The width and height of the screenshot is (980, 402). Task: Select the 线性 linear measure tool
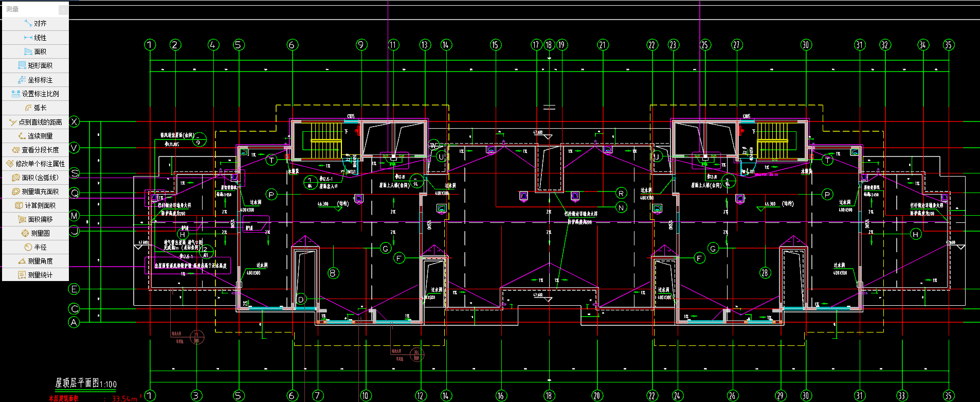coord(35,38)
